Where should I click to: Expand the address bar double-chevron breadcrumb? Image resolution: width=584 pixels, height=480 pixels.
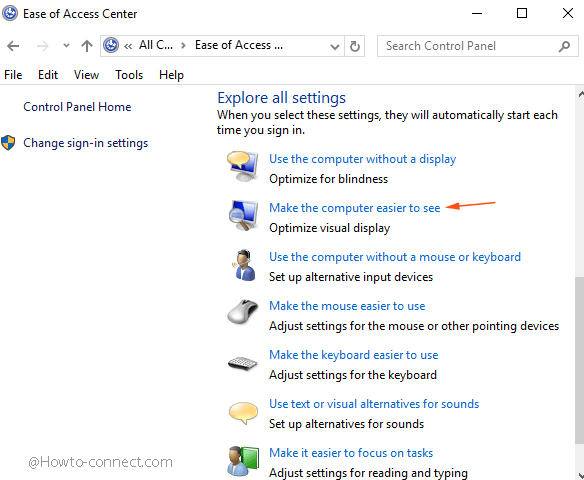(128, 46)
